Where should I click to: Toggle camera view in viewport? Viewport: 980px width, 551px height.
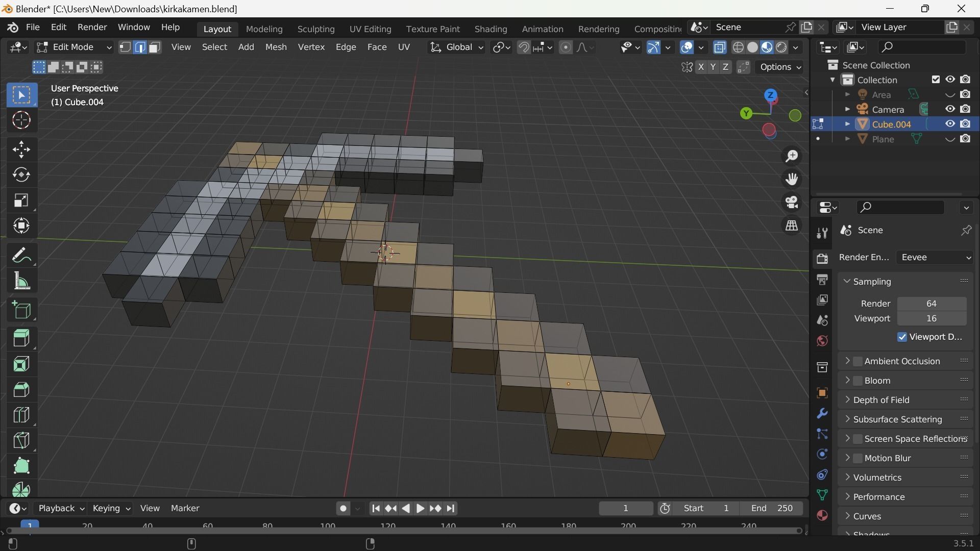792,203
